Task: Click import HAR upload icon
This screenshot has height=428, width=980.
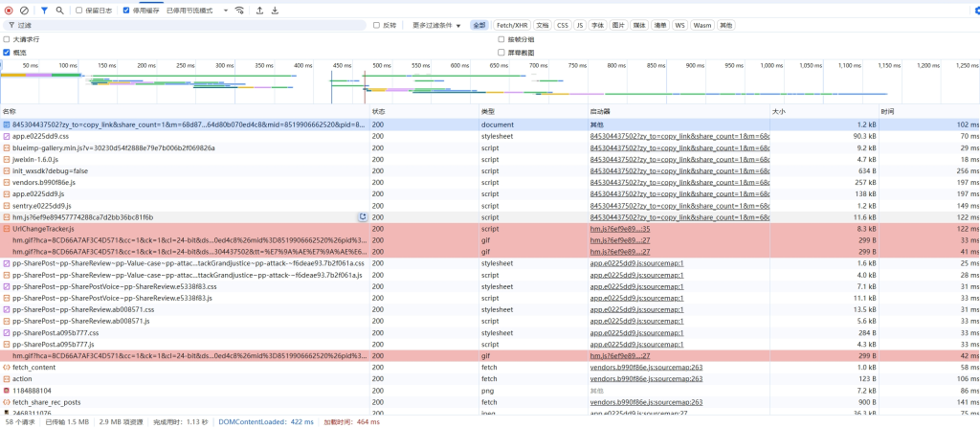Action: tap(260, 10)
